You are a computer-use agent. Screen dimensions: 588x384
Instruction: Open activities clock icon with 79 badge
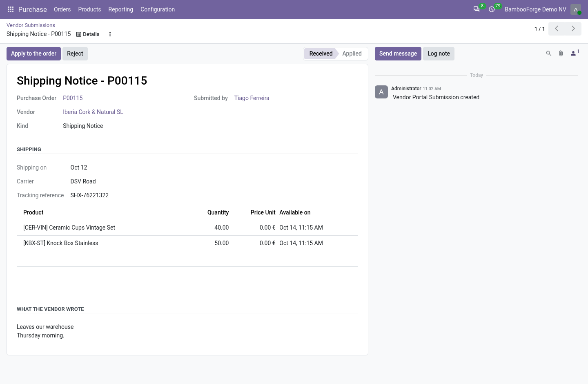coord(492,9)
